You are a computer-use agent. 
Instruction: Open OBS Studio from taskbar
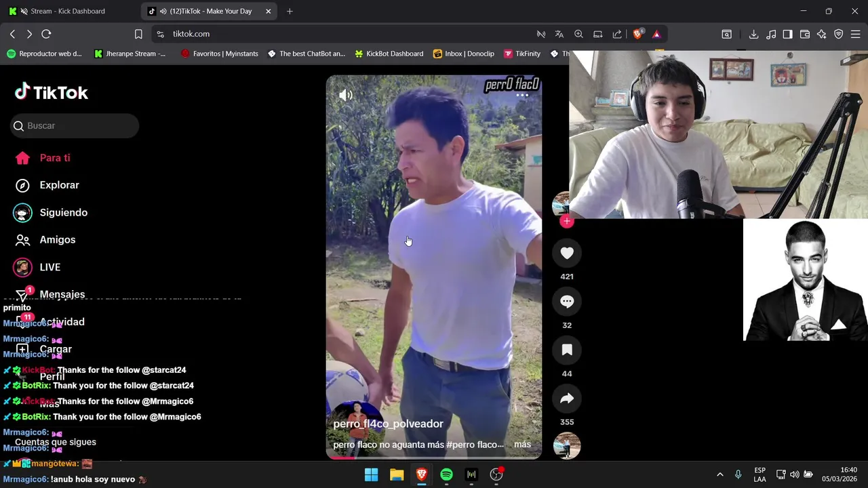coord(496,474)
